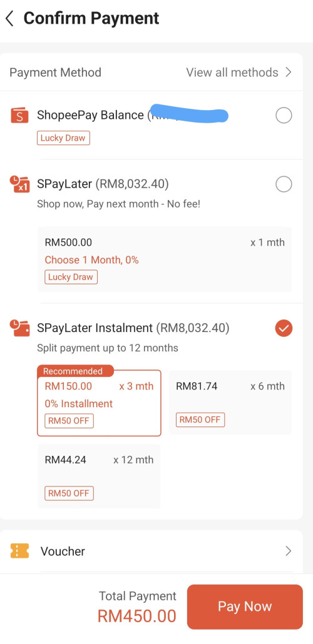Tap the RM50 OFF tag in 12 mth plan
Viewport: 313px width, 644px height.
[69, 493]
